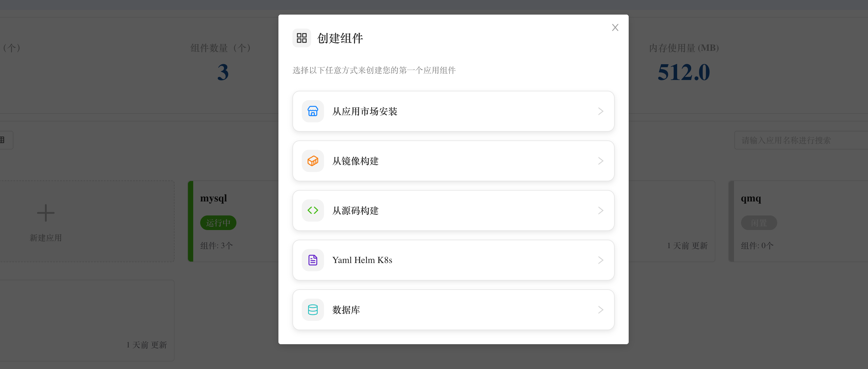Click the orange image box icon

pyautogui.click(x=313, y=161)
